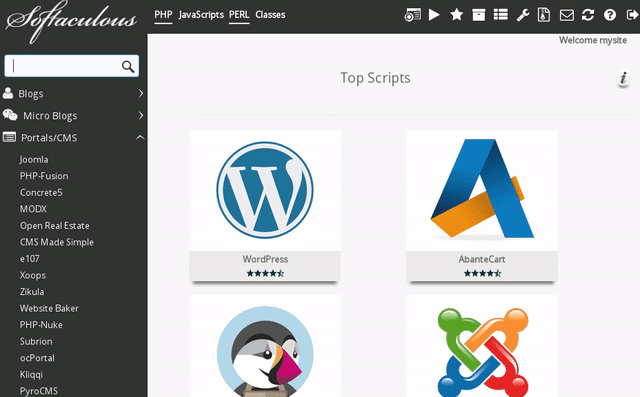Open the backups zip file icon
640x397 pixels.
tap(544, 15)
